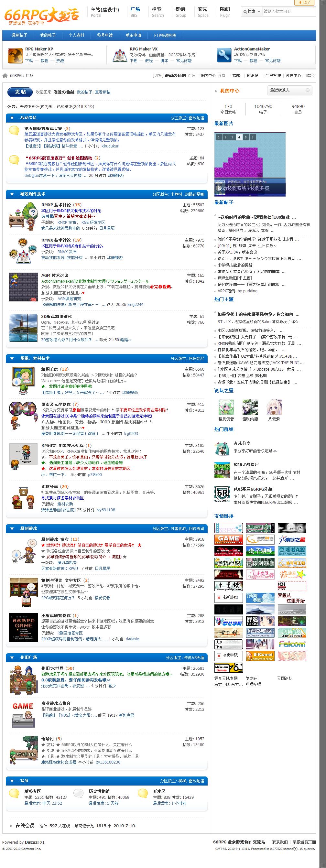The image size is (326, 868).
Task: Select 最新帖子 in the blue navigation bar
Action: pos(19,35)
